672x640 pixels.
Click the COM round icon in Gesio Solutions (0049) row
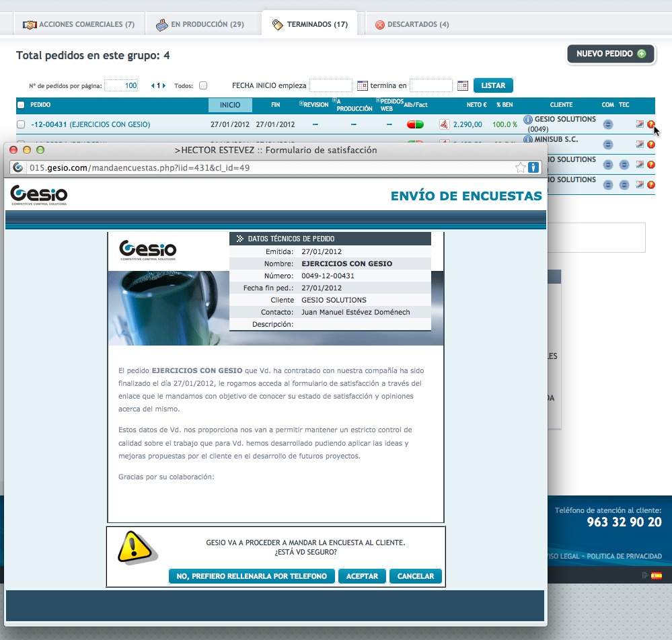pos(607,124)
